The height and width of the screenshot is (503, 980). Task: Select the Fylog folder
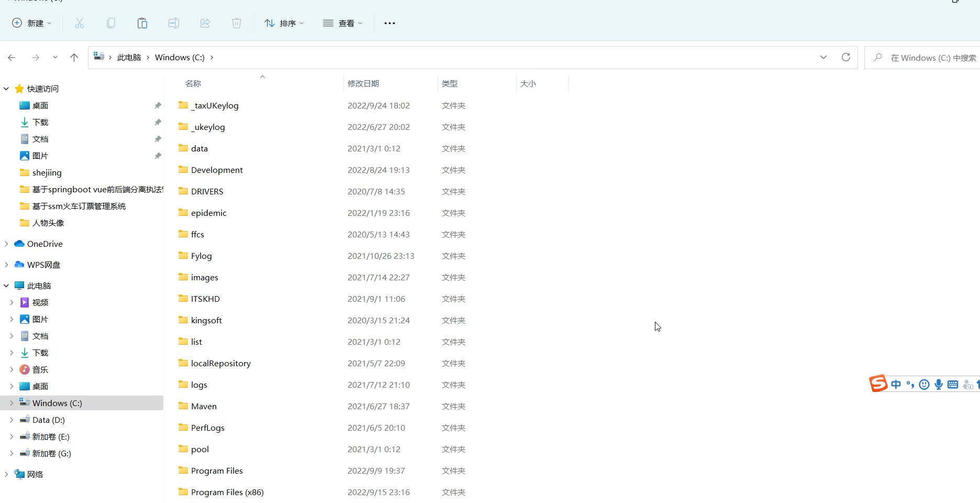tap(202, 256)
